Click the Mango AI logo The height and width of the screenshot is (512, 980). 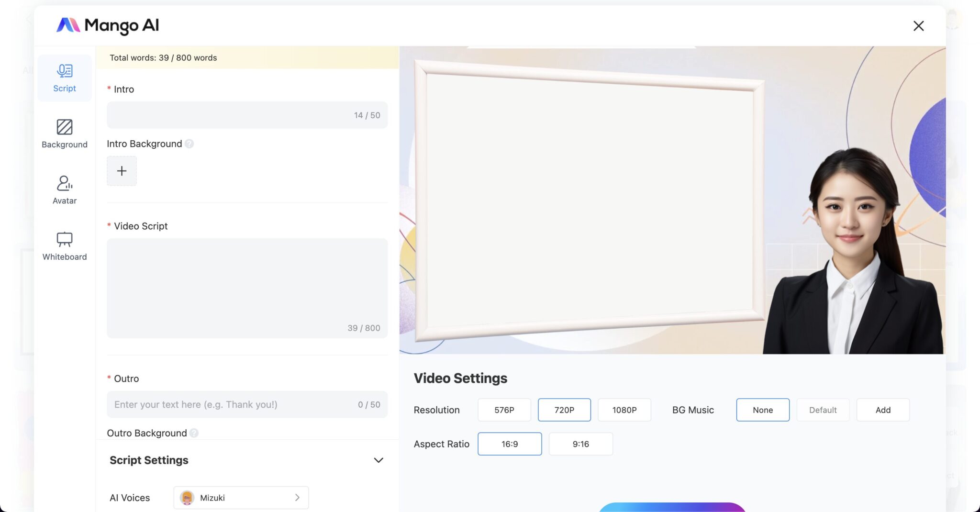click(x=107, y=25)
